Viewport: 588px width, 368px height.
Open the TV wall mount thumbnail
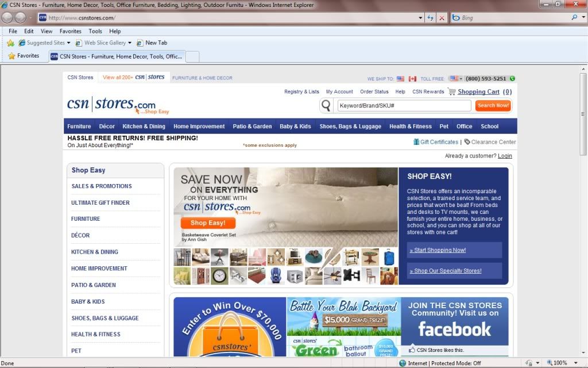(351, 276)
